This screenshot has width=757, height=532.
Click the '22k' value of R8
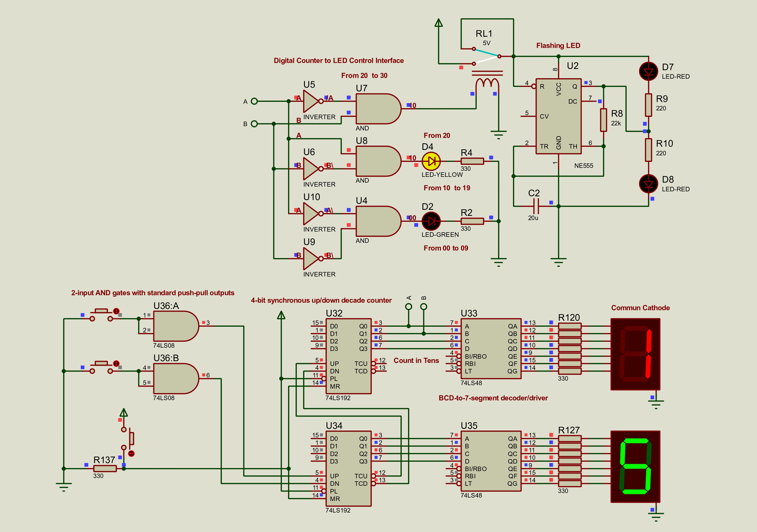pos(616,123)
